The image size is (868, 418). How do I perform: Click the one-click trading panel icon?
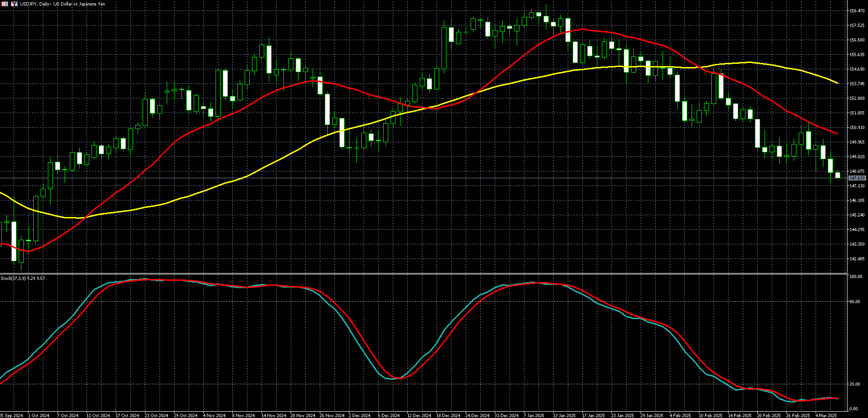pos(14,4)
